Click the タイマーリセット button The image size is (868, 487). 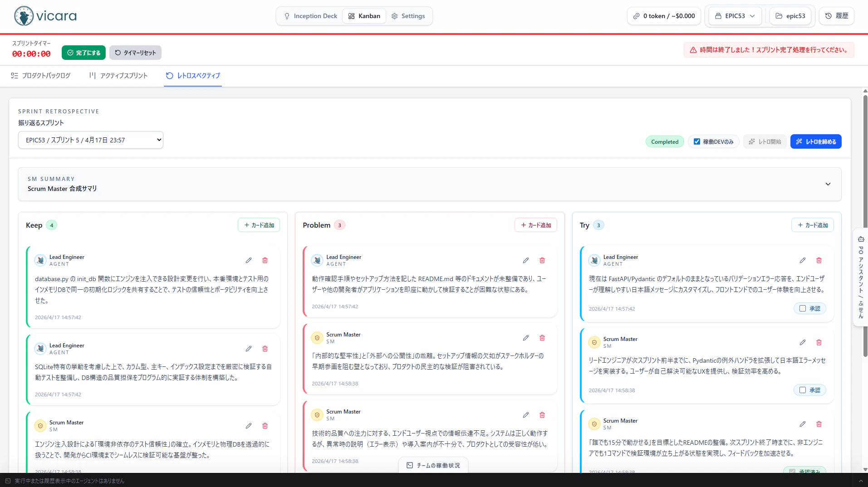[x=135, y=53]
